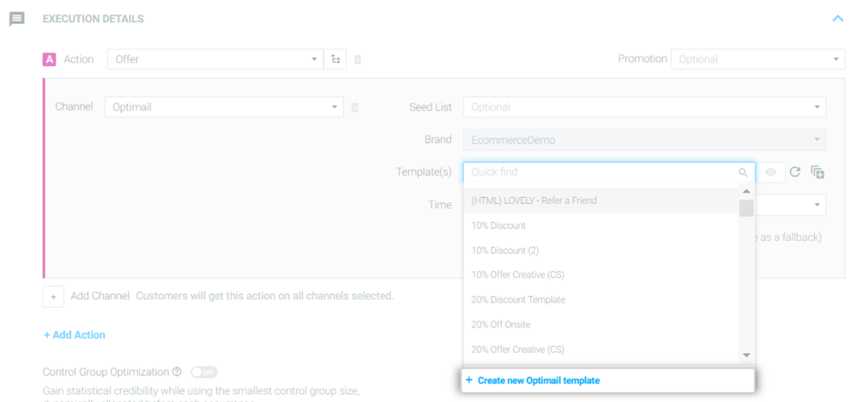Open Control Group Optimization help icon
Viewport: 868px width, 402px height.
tap(177, 372)
